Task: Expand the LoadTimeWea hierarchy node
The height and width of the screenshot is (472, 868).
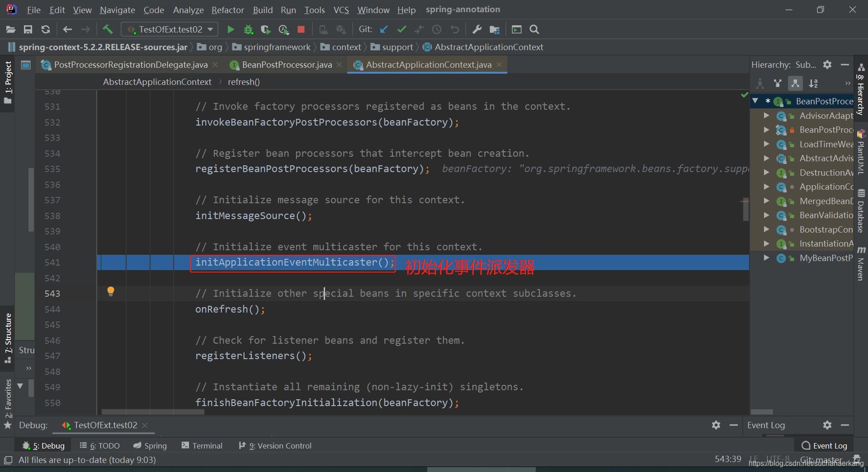Action: tap(766, 144)
